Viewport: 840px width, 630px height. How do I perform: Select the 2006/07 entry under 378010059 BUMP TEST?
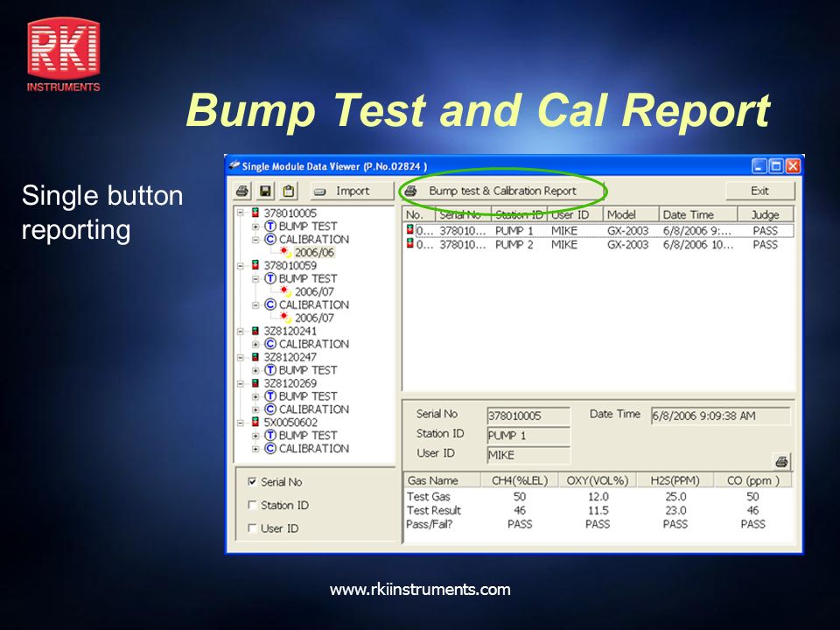coord(314,291)
